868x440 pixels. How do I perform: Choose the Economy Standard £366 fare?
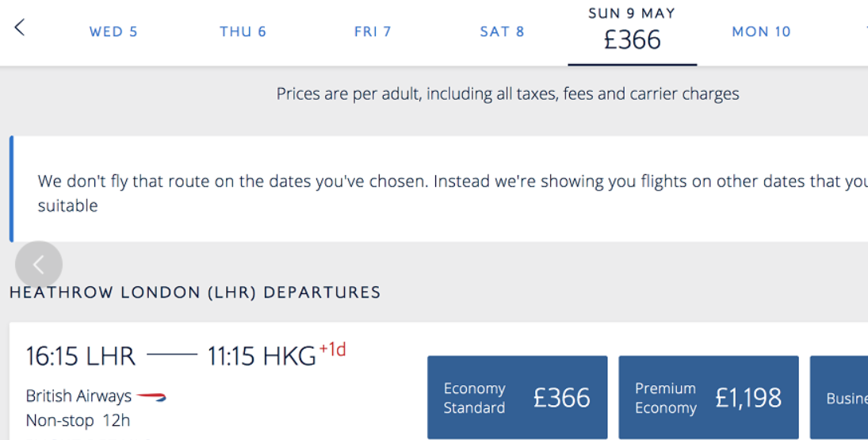(x=517, y=397)
